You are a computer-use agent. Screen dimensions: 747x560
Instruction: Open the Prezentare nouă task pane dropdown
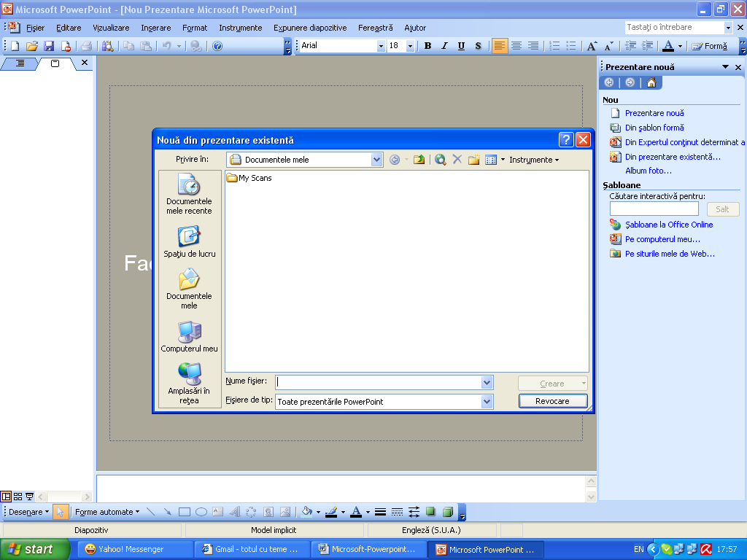(725, 67)
